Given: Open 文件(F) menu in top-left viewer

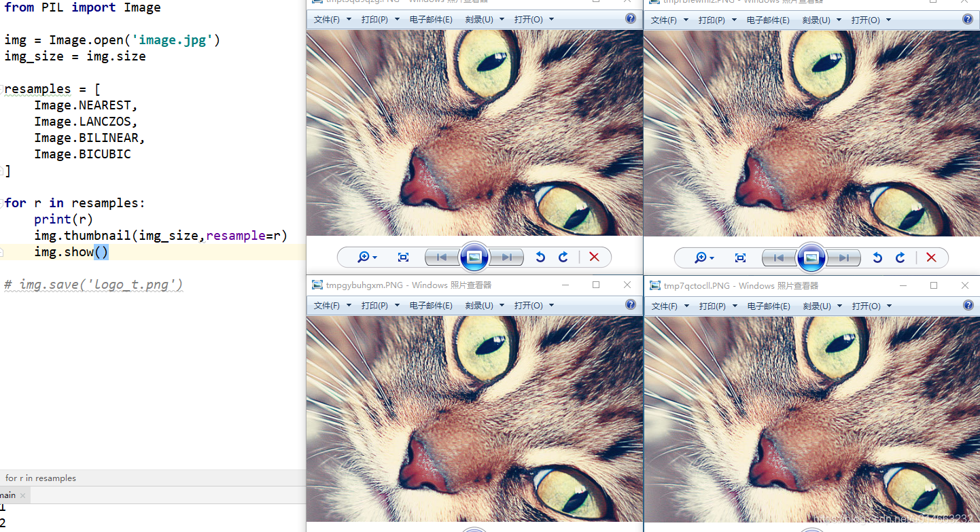Looking at the screenshot, I should tap(332, 20).
